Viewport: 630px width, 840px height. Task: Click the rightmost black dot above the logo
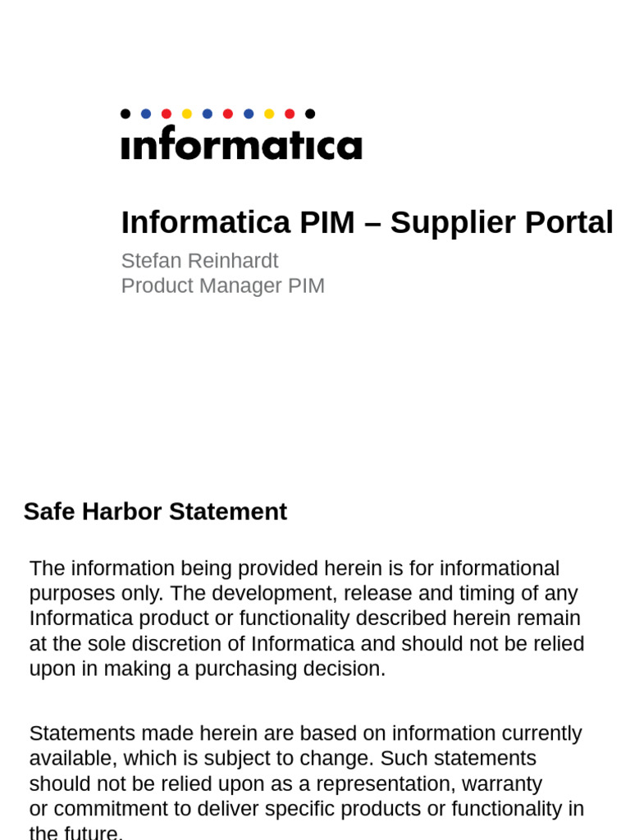point(310,113)
